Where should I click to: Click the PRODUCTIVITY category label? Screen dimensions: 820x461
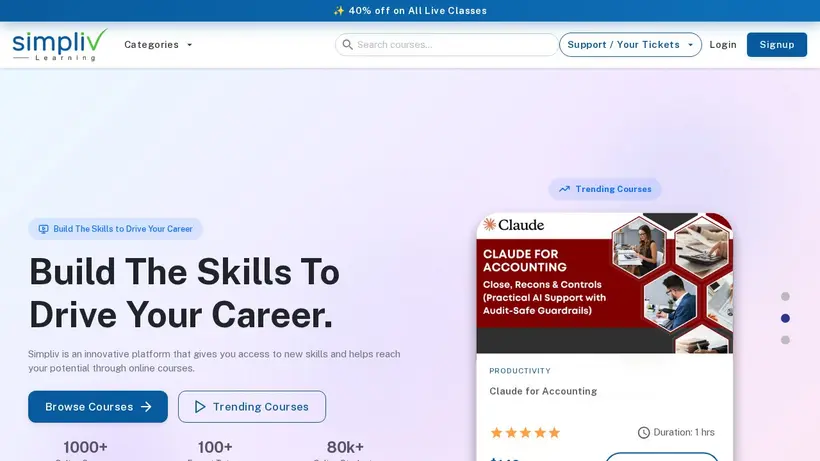tap(520, 371)
